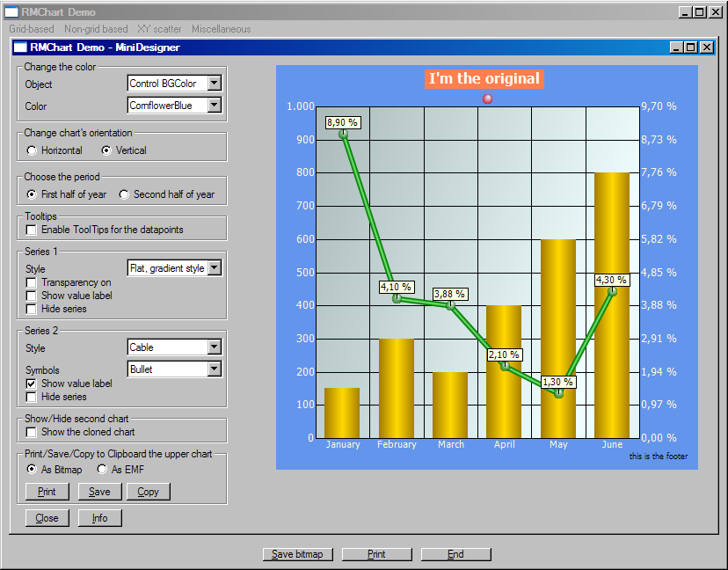
Task: Copy the upper chart to clipboard
Action: click(x=148, y=492)
